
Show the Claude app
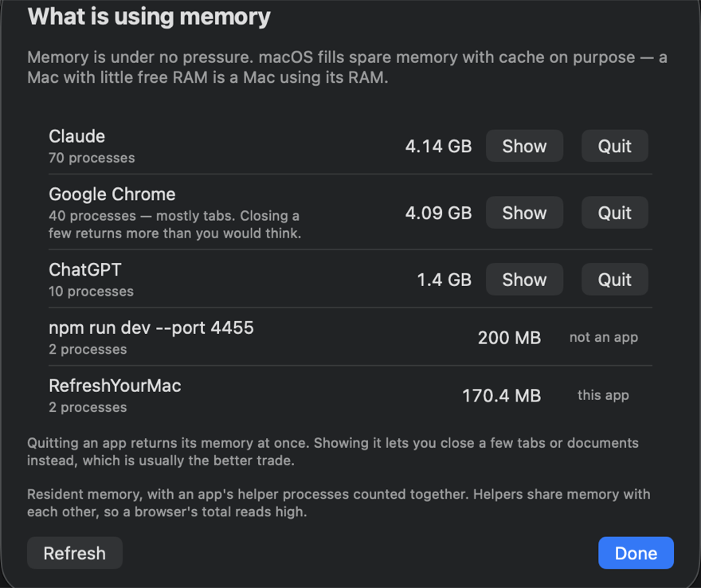[x=524, y=146]
